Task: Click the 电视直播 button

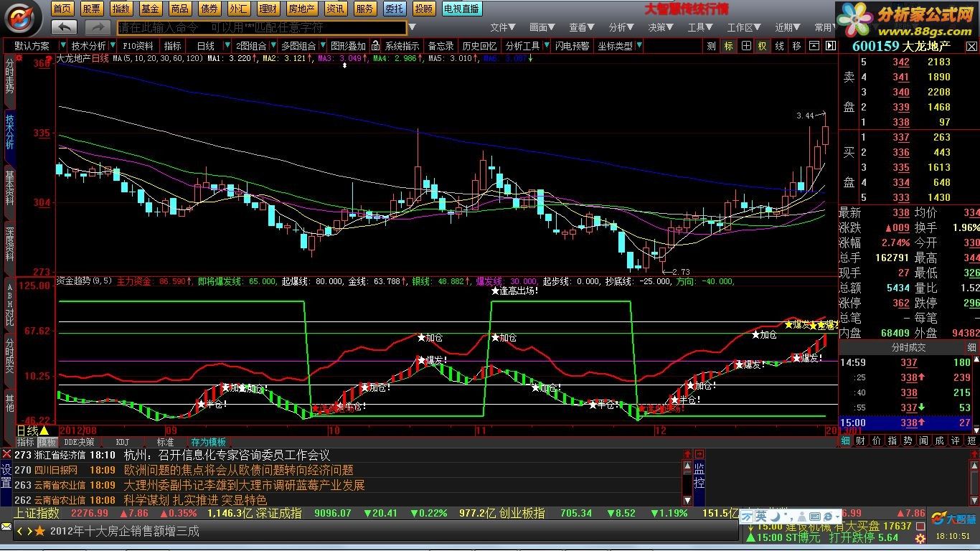Action: coord(461,9)
